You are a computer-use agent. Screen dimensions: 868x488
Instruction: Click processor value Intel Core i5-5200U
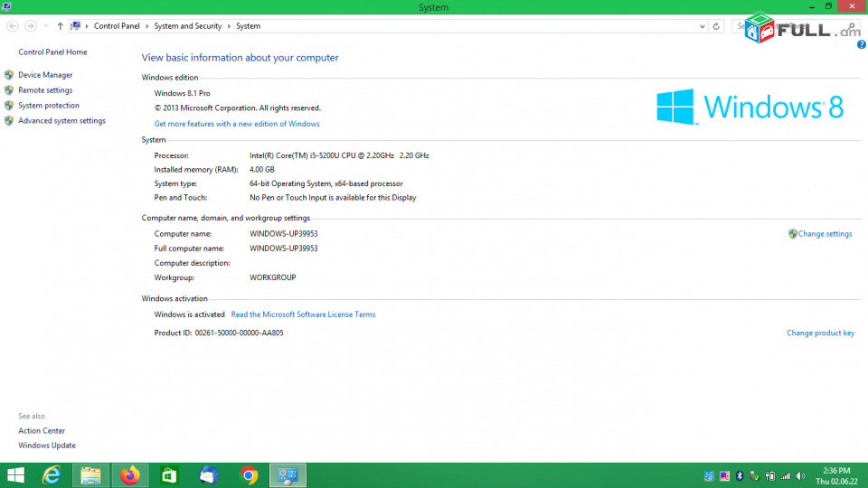pos(339,155)
